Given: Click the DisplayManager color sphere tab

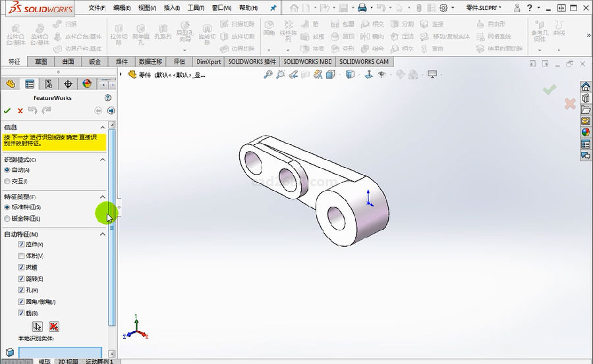Looking at the screenshot, I should pyautogui.click(x=87, y=84).
